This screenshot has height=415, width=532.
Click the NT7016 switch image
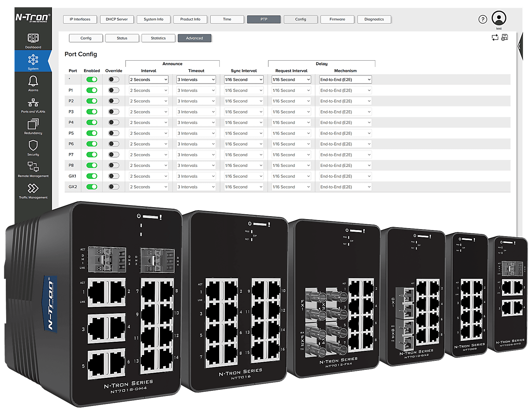click(x=235, y=302)
